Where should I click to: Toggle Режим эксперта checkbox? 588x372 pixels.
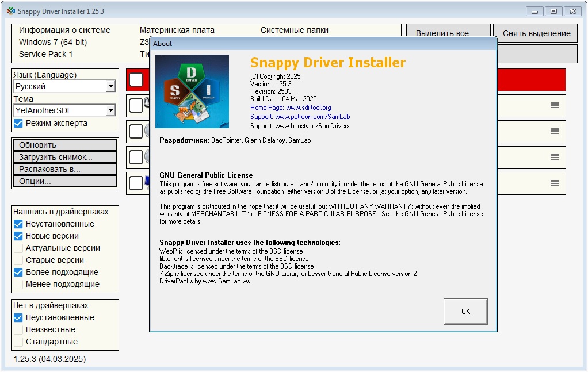pyautogui.click(x=18, y=123)
